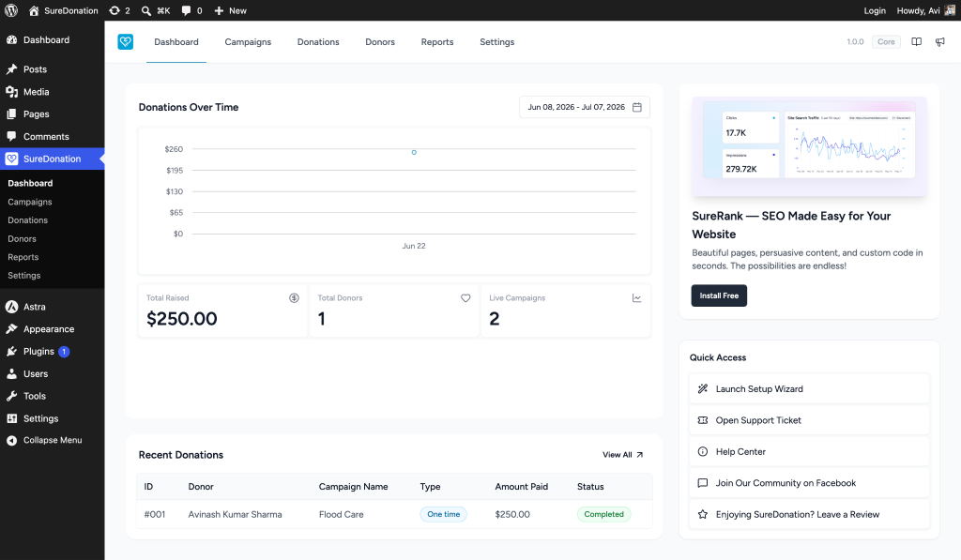Click the Completed status badge

click(x=603, y=514)
